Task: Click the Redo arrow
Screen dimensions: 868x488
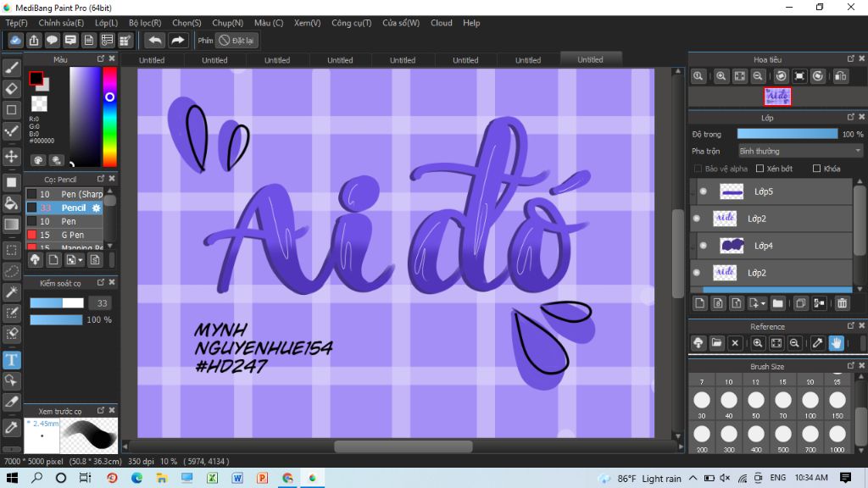Action: tap(178, 41)
